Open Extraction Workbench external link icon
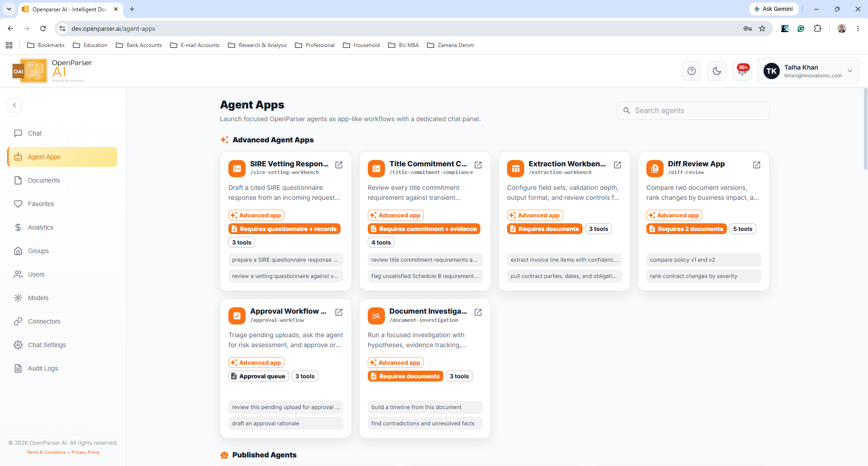868x466 pixels. click(617, 165)
